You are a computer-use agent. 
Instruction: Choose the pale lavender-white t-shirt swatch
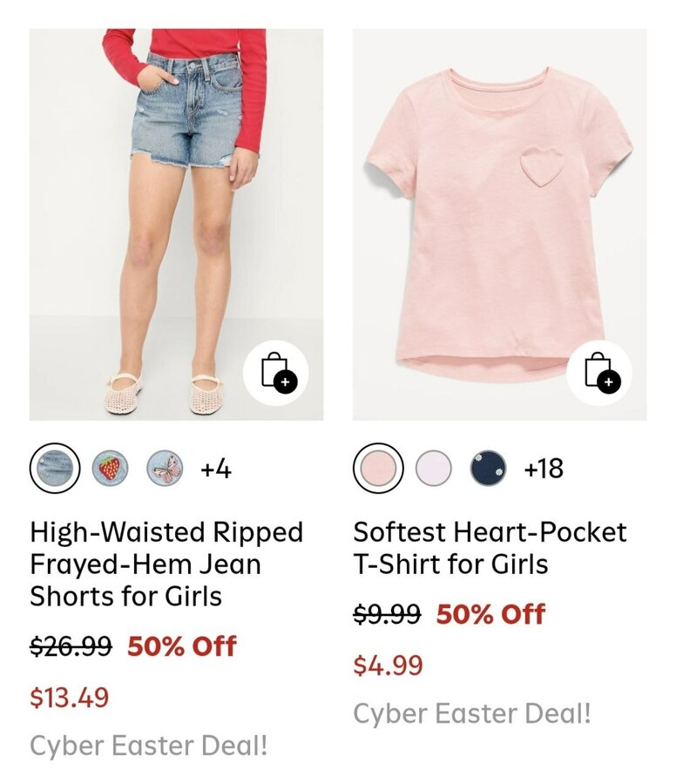433,469
